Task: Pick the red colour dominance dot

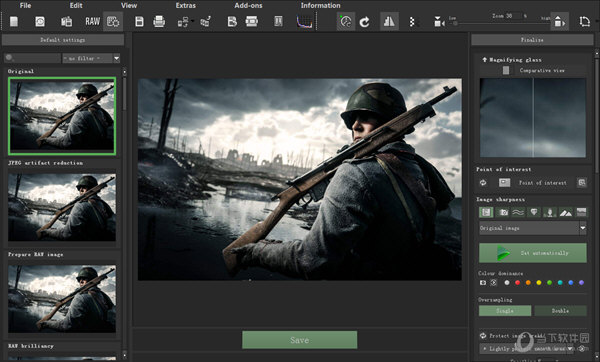Action: tap(517, 283)
